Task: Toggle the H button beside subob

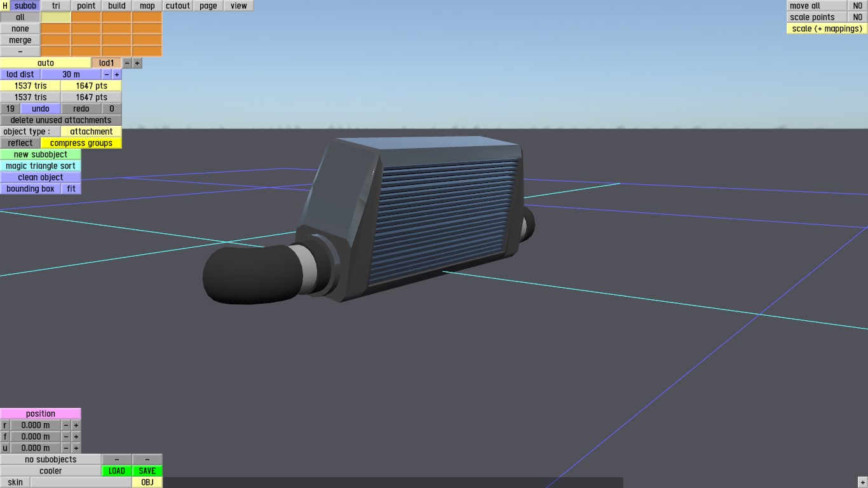Action: (5, 6)
